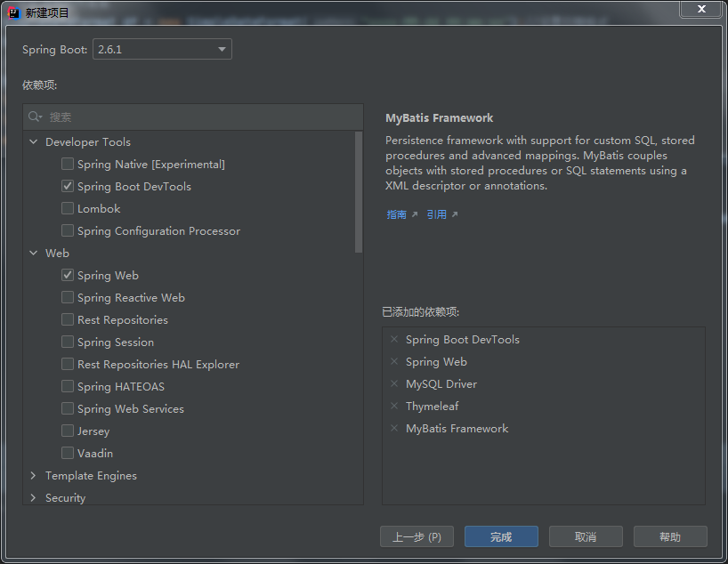This screenshot has height=564, width=728.
Task: Go back with the 上一步 button
Action: 417,536
